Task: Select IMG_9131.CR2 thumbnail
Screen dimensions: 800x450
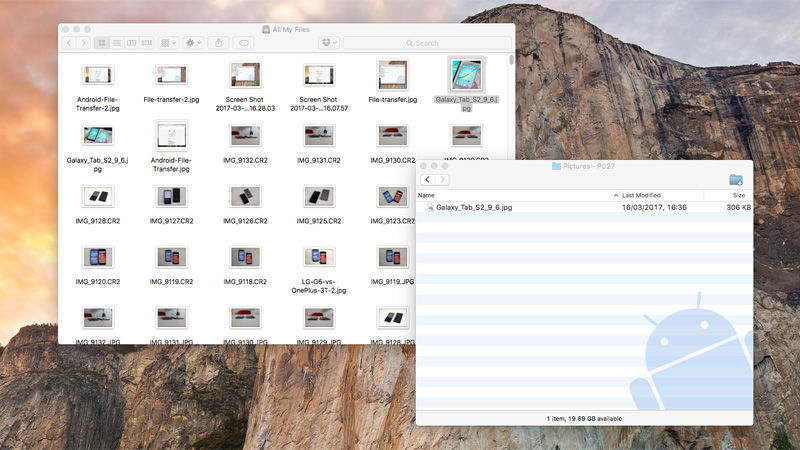Action: (x=319, y=136)
